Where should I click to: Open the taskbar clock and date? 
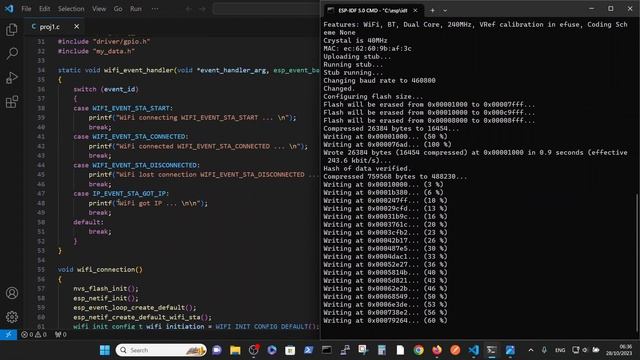click(619, 350)
